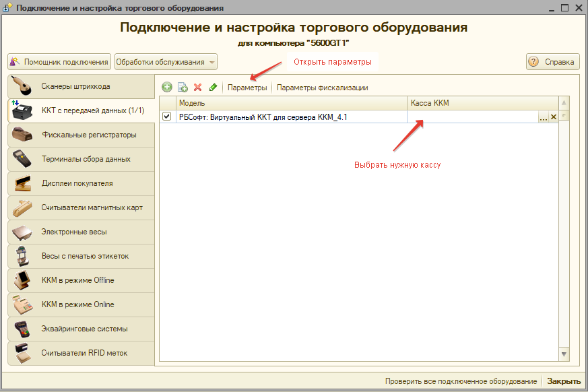The height and width of the screenshot is (392, 588).
Task: Open the Эквайринговые системы tab
Action: pos(81,329)
